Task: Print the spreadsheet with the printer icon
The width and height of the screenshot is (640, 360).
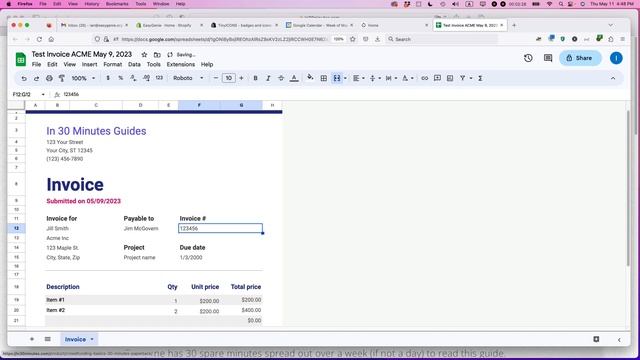Action: (49, 78)
